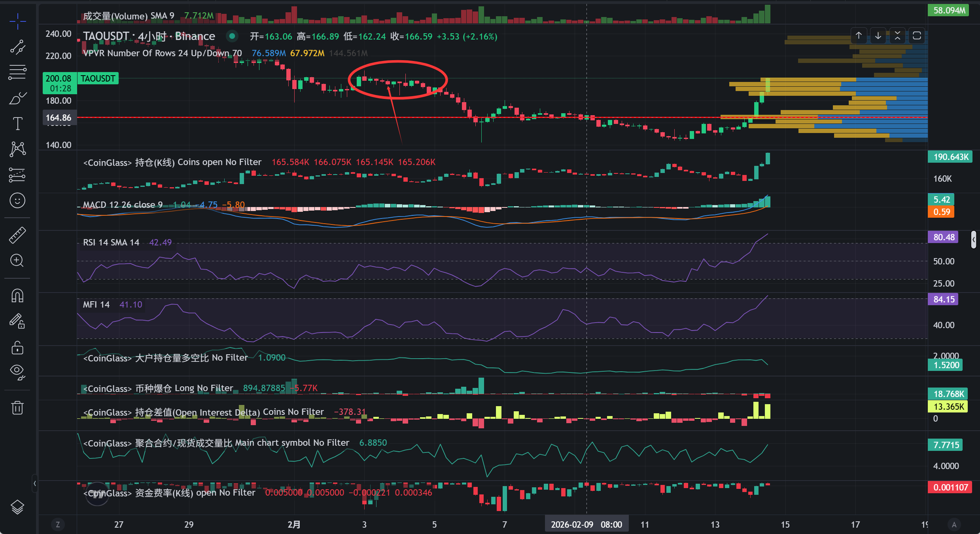This screenshot has height=534, width=980.
Task: Open the object tree layers panel
Action: [17, 507]
